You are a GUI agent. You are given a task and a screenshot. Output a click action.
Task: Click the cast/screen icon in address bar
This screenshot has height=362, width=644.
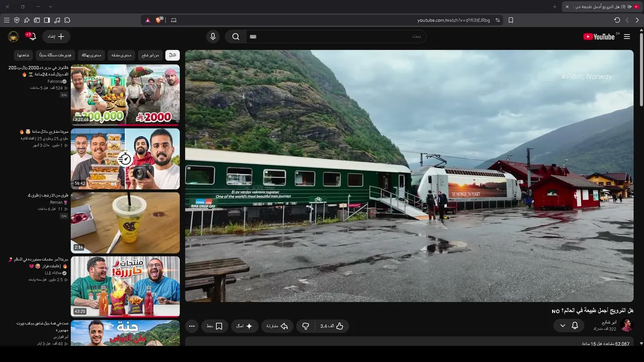(x=174, y=20)
